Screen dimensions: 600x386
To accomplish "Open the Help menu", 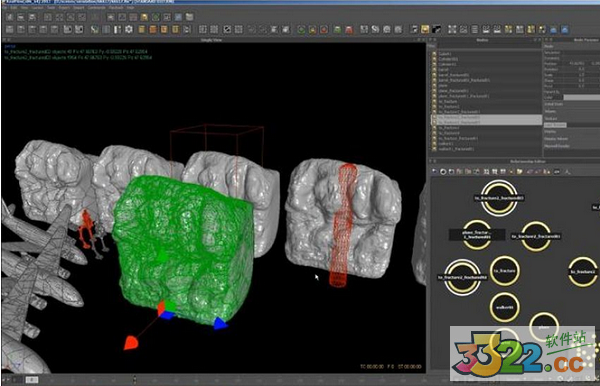I will 130,7.
